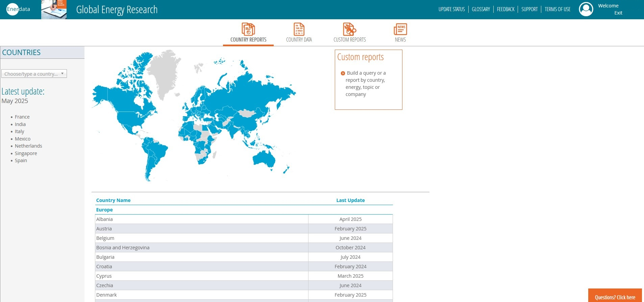Click Exit to log out

point(618,13)
